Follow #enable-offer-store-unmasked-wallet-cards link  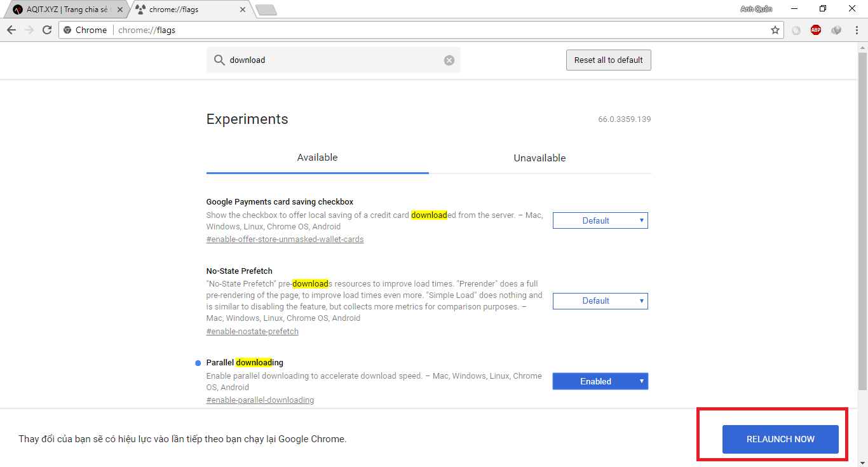[x=285, y=240]
